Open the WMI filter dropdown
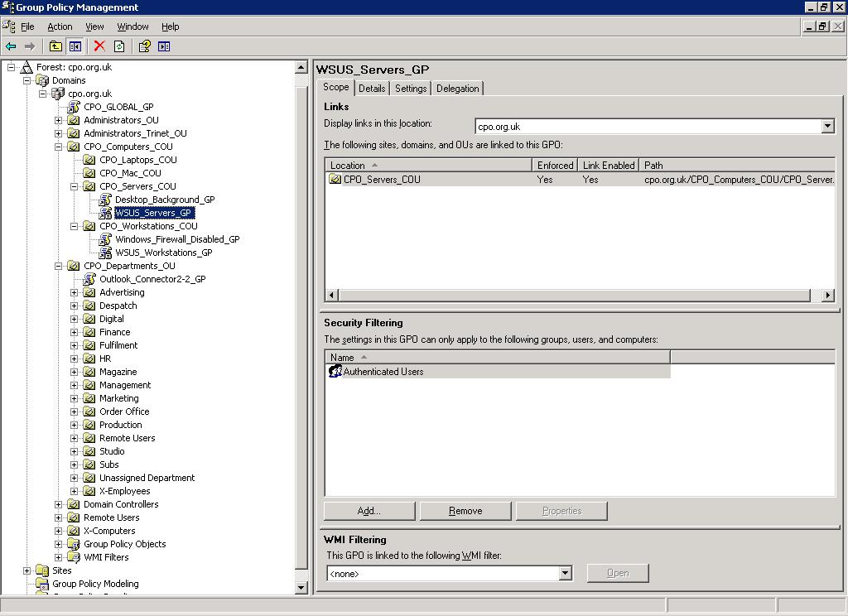Viewport: 848px width, 616px height. (566, 573)
